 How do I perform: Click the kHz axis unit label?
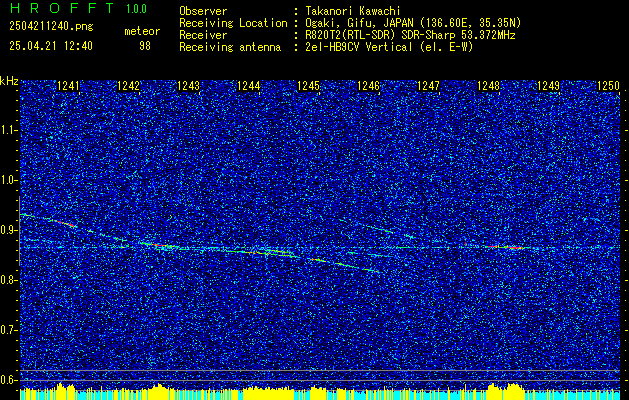[9, 81]
